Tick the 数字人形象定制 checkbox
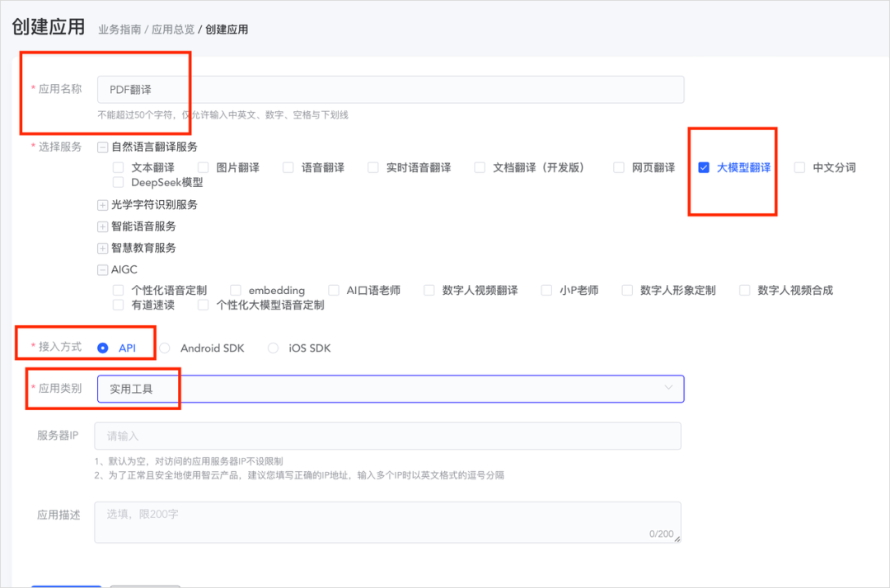Screen dimensions: 890x588 coord(627,291)
